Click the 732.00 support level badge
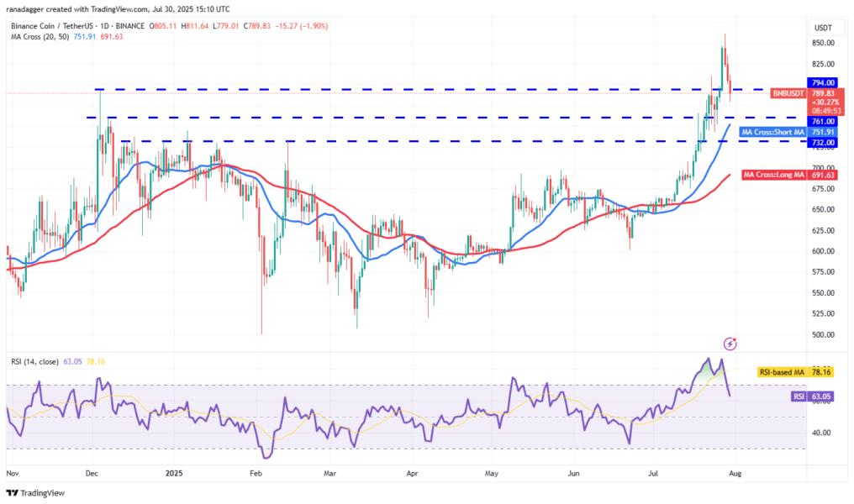Image resolution: width=854 pixels, height=504 pixels. [823, 143]
